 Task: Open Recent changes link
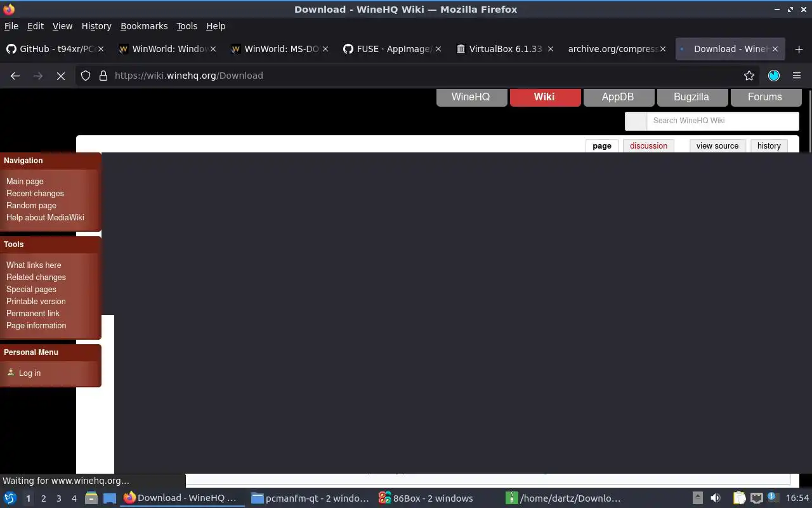[x=35, y=194]
